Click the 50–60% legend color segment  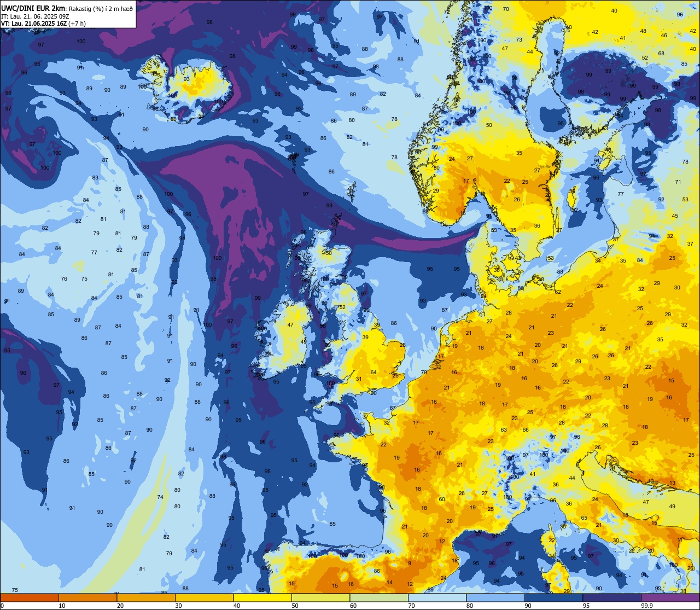(320, 598)
